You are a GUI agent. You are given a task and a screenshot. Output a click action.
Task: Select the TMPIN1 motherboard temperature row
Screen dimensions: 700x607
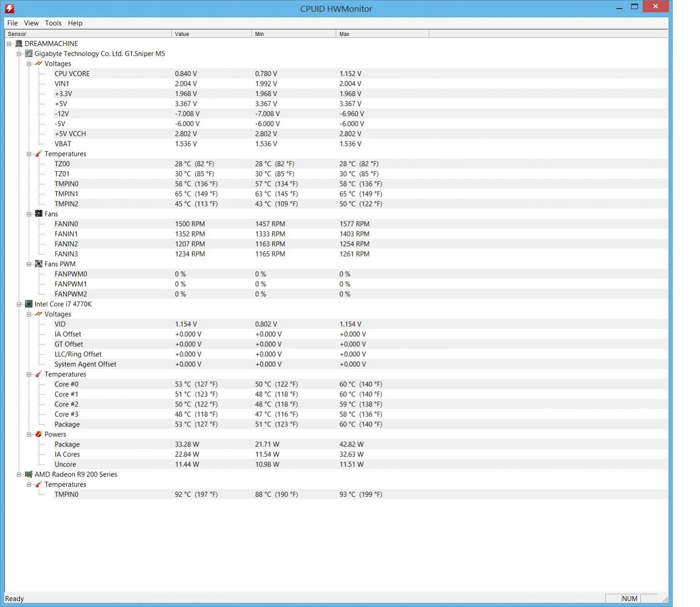click(x=360, y=194)
